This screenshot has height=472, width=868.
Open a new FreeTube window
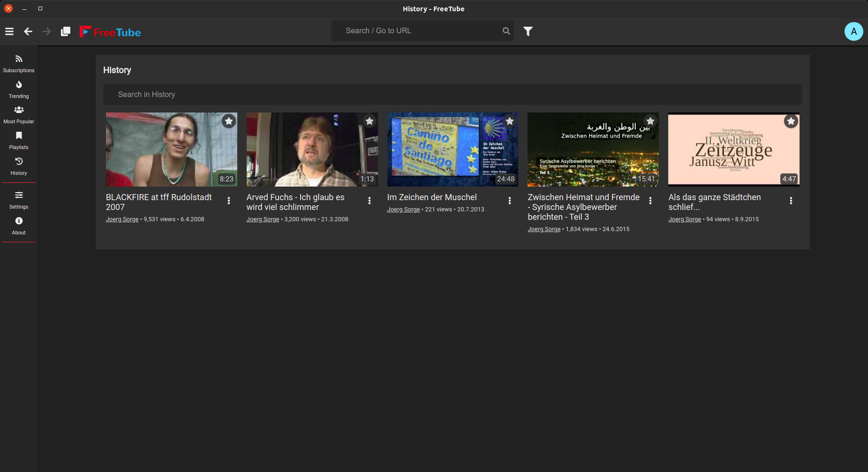click(x=65, y=31)
